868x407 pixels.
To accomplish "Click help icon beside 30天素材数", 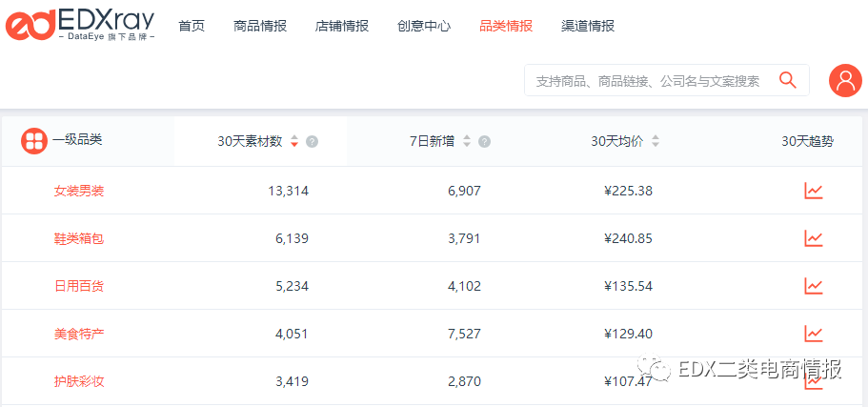I will click(313, 142).
